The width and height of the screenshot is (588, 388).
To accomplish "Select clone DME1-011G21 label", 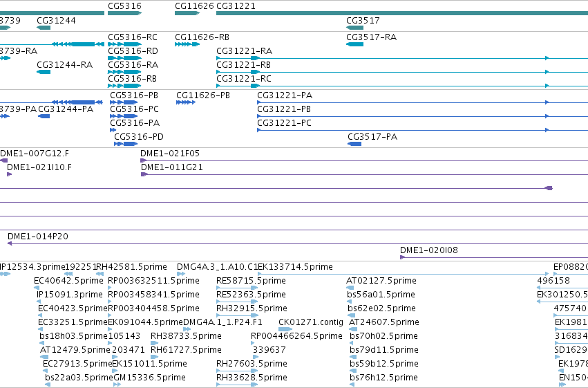I will pos(172,167).
